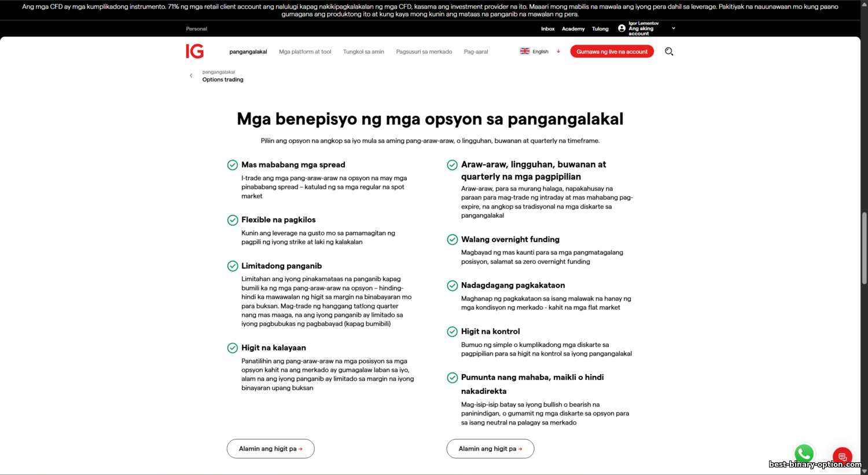
Task: Expand the Ang aking account dropdown
Action: click(x=673, y=28)
